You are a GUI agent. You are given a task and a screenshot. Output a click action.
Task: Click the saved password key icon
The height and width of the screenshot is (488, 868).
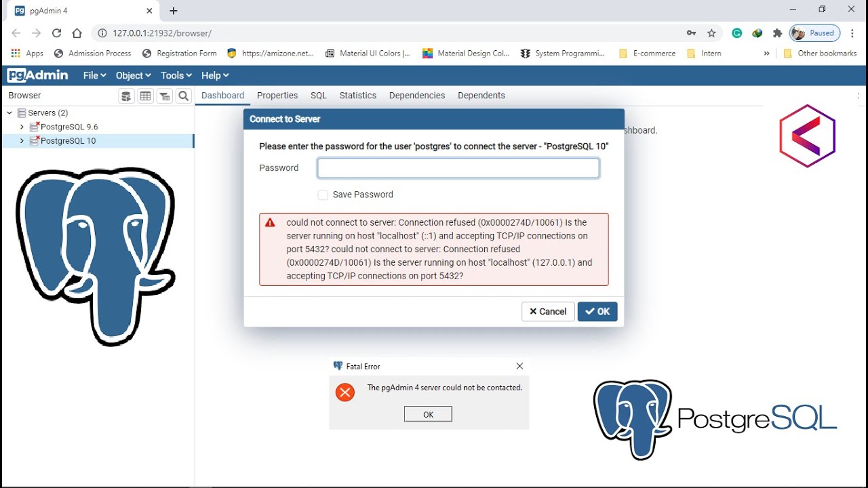[x=691, y=33]
